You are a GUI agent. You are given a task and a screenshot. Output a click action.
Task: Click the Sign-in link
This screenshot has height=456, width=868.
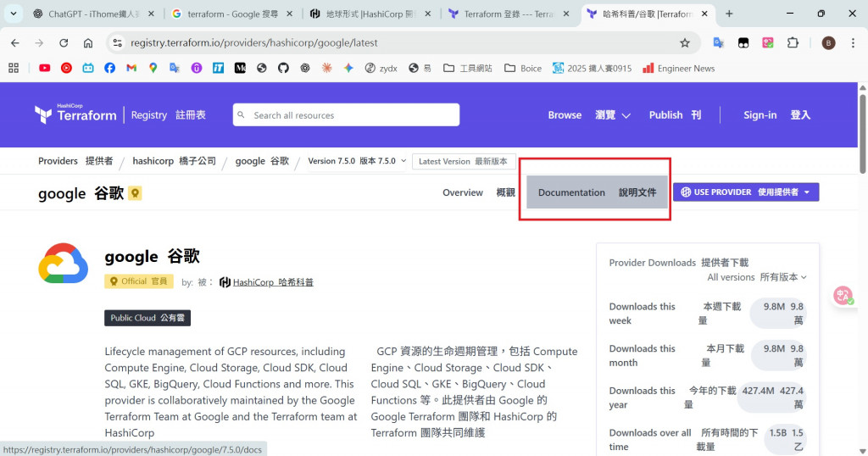click(776, 115)
